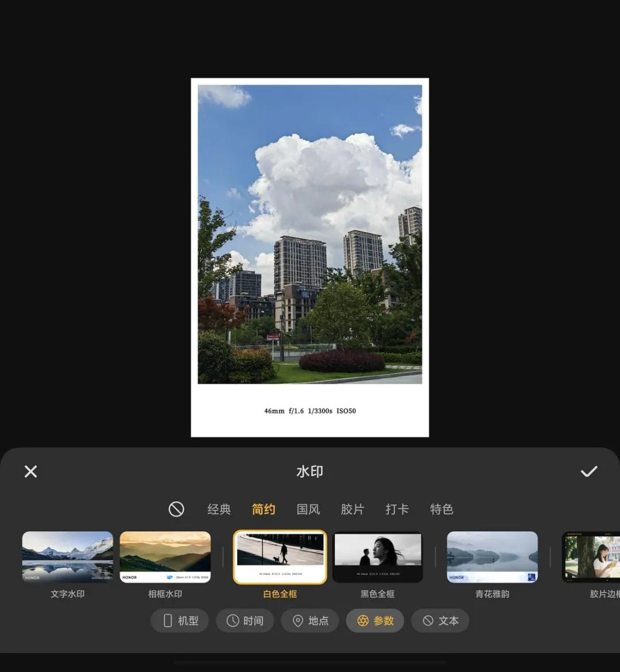Select the 特色 tab
The image size is (620, 672).
tap(442, 509)
